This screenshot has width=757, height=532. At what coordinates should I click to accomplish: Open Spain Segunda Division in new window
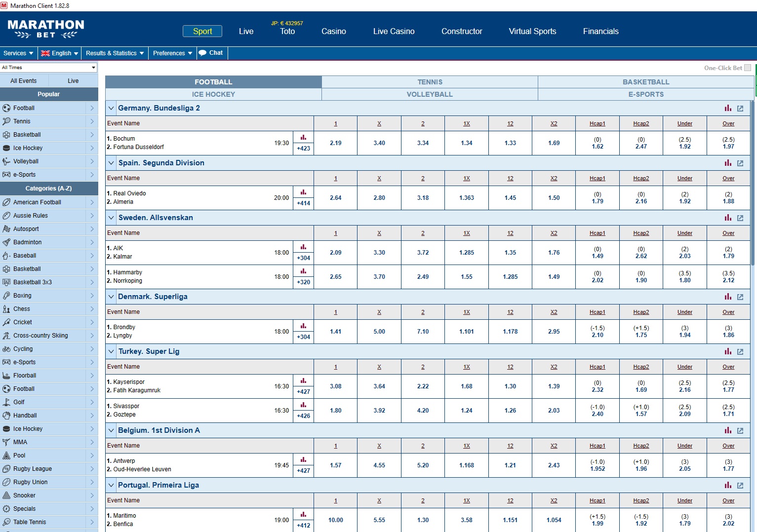tap(740, 163)
